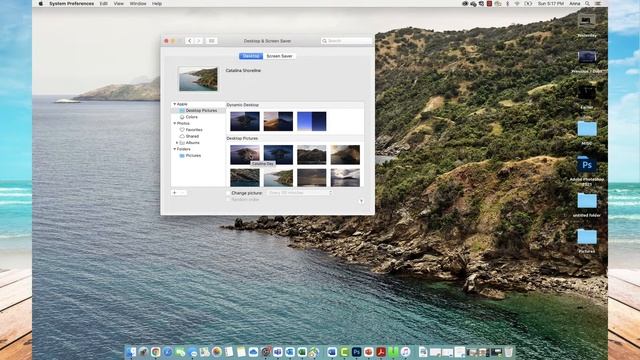Select Shared under Photos
Image resolution: width=640 pixels, height=360 pixels.
coord(189,136)
